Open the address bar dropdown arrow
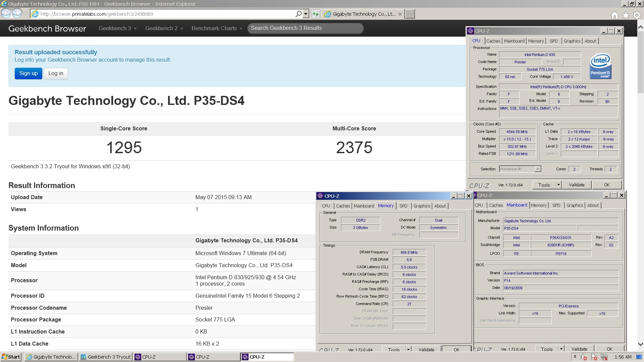Image resolution: width=644 pixels, height=362 pixels. (x=306, y=14)
